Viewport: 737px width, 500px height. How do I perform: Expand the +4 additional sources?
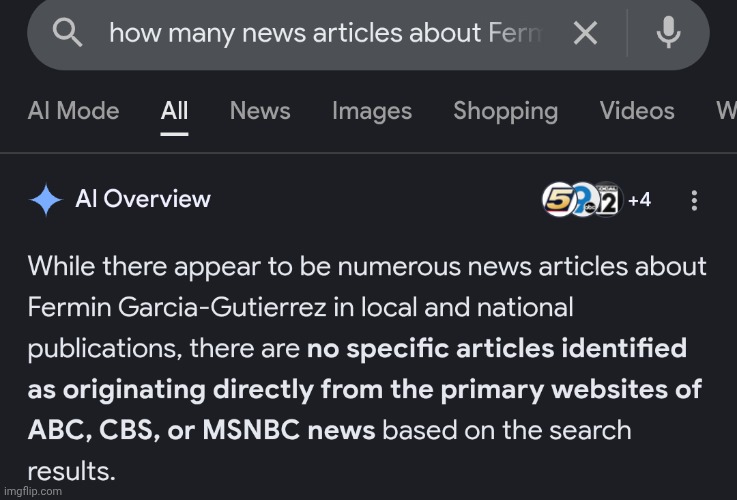[639, 200]
